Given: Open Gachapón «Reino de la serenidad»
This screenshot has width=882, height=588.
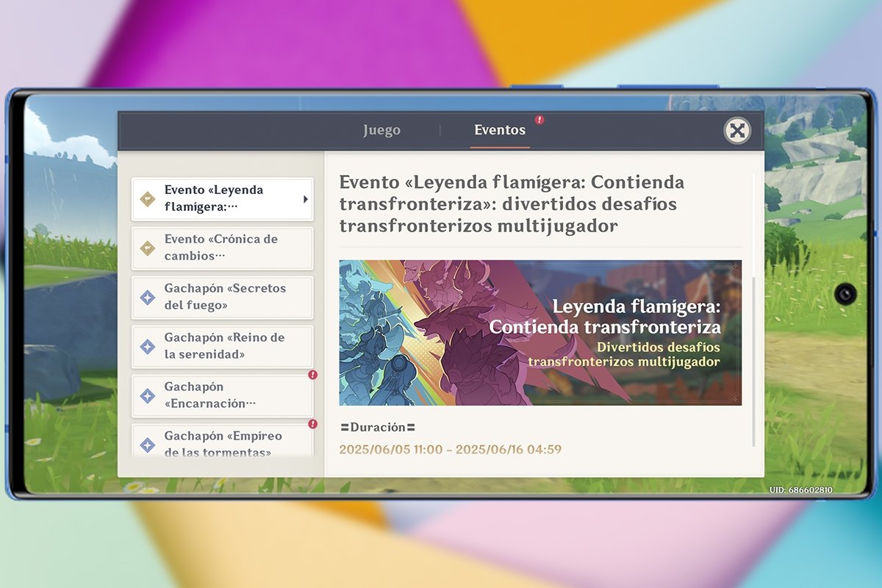Looking at the screenshot, I should (x=223, y=346).
